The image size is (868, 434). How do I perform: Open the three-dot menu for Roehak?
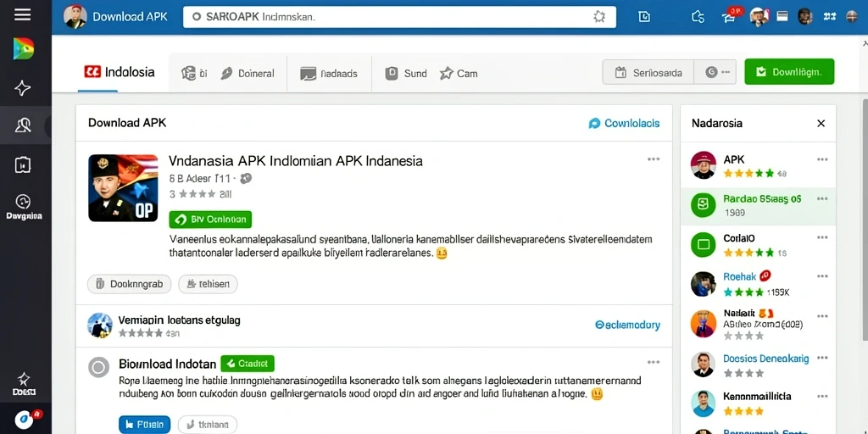coord(822,276)
